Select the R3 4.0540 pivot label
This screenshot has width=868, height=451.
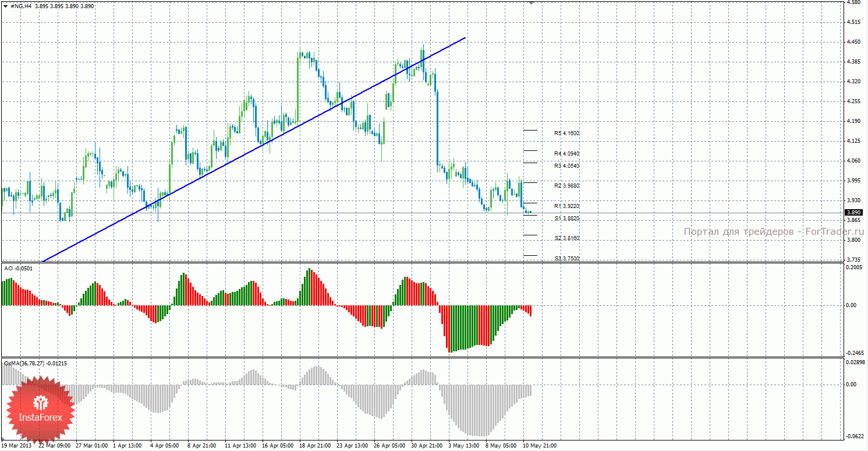coord(566,166)
